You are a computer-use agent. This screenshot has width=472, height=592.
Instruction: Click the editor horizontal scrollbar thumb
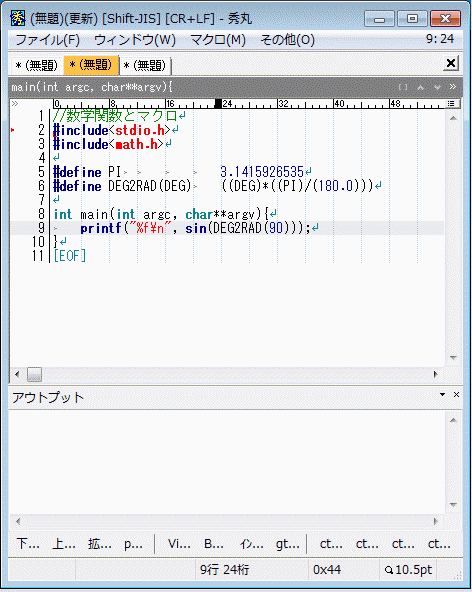coord(34,375)
